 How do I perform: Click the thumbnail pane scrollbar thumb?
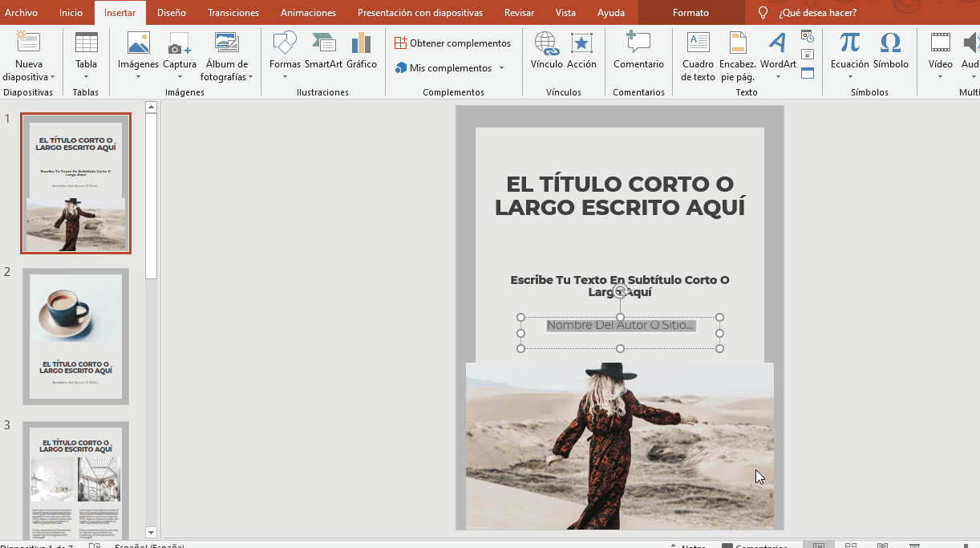click(151, 196)
